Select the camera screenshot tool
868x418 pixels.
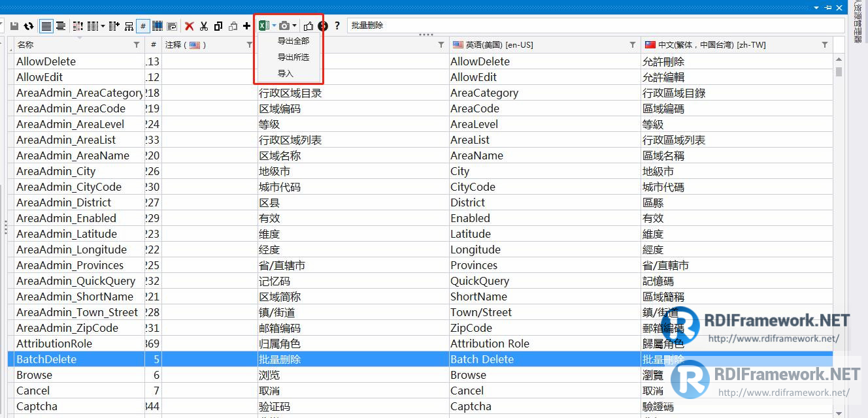(285, 25)
